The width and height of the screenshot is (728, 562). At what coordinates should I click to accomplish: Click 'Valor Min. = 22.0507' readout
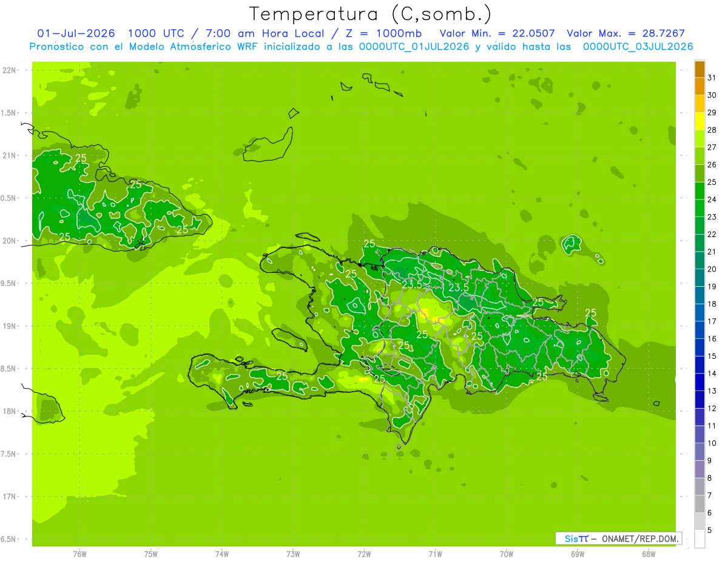[497, 33]
